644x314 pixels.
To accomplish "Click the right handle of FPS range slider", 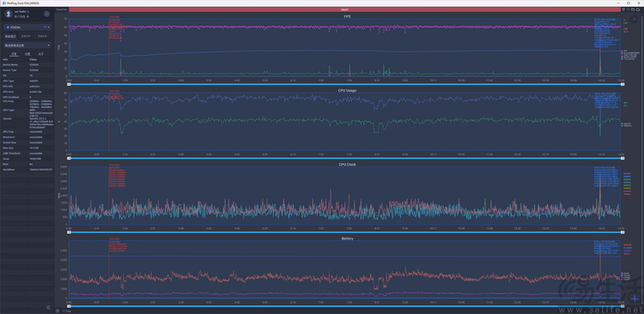I will click(623, 84).
